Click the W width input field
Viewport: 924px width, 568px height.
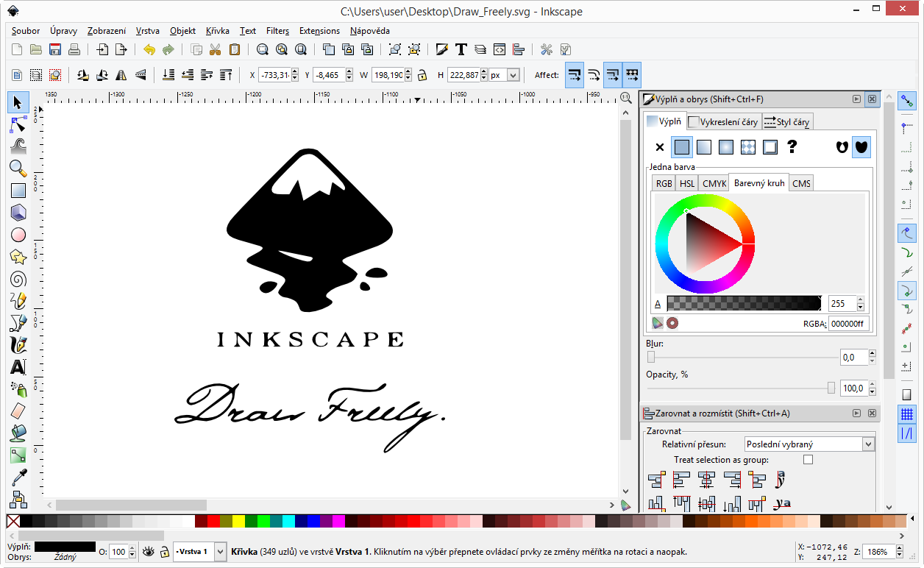click(x=388, y=75)
